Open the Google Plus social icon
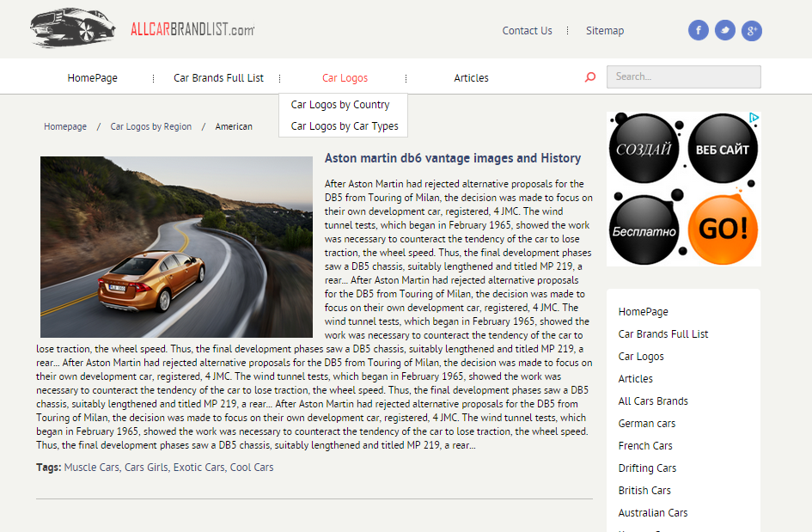The width and height of the screenshot is (812, 532). (x=751, y=31)
